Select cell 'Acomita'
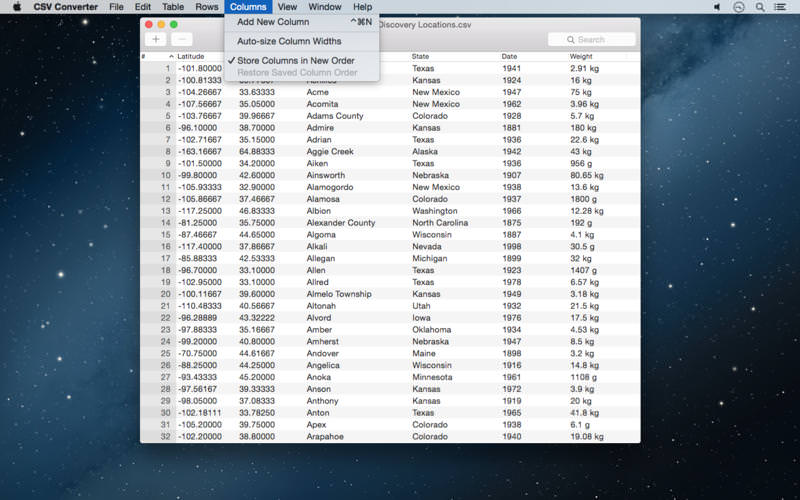Viewport: 800px width, 500px height. click(x=322, y=104)
